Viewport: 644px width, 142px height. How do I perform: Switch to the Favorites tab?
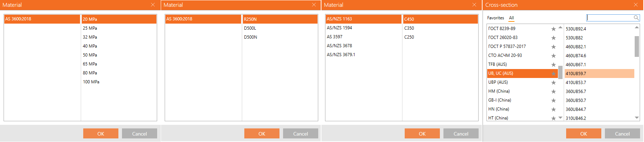(495, 18)
